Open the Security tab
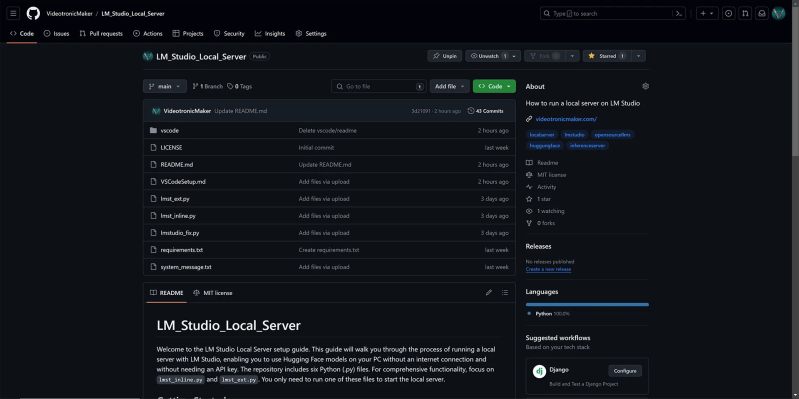This screenshot has width=799, height=399. [x=229, y=34]
